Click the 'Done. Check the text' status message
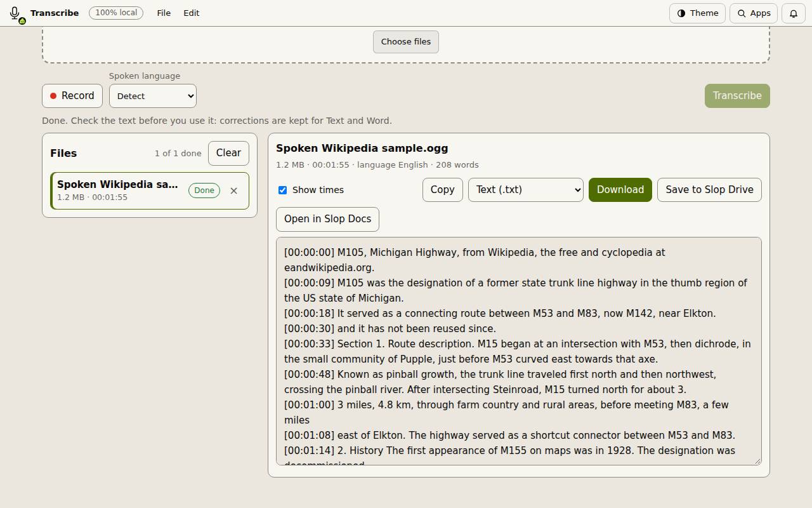 pos(217,121)
